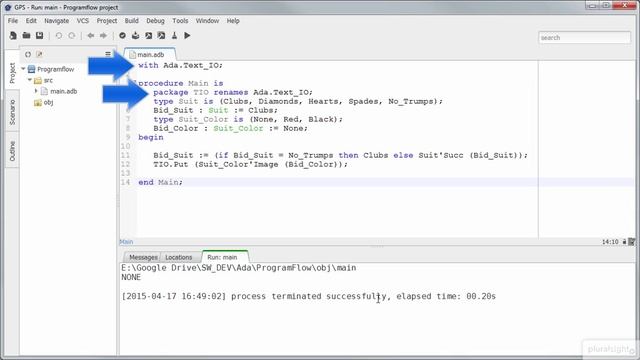Click the Main subprogram label in status bar

pyautogui.click(x=126, y=242)
